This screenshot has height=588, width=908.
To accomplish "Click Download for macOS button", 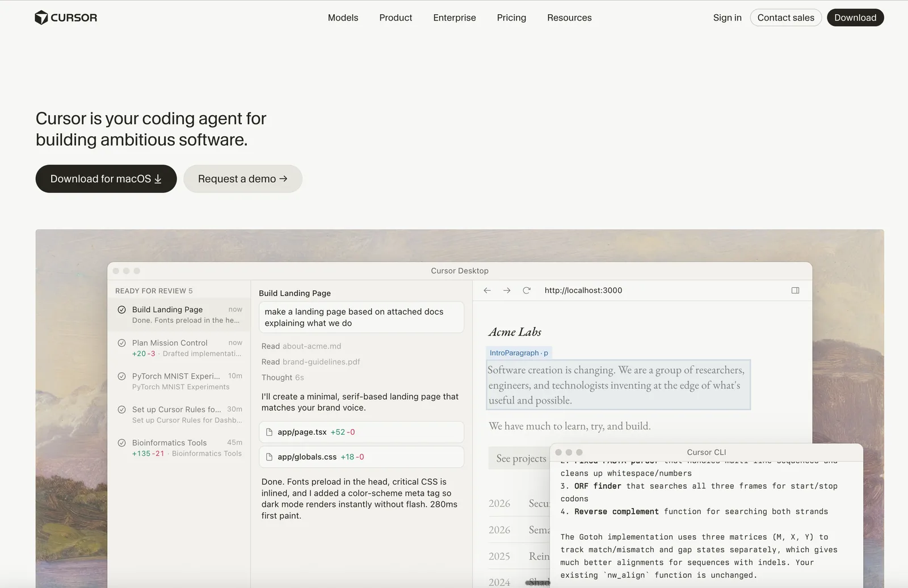I will pos(106,179).
